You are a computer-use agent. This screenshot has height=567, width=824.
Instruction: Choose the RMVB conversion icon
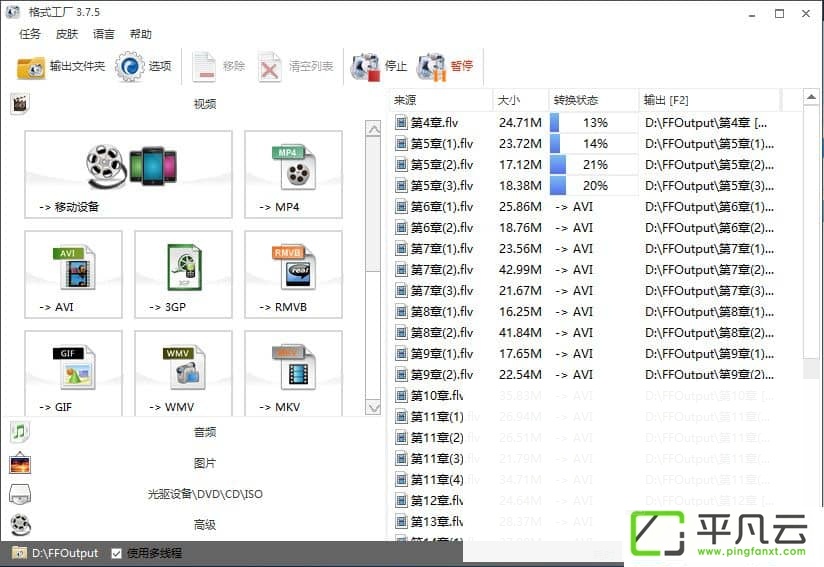click(x=293, y=274)
